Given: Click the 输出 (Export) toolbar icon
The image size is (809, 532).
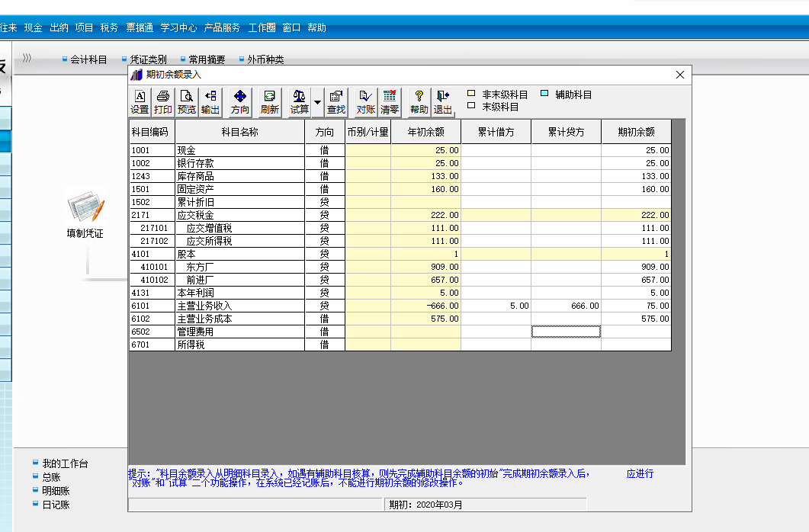Looking at the screenshot, I should (x=210, y=102).
